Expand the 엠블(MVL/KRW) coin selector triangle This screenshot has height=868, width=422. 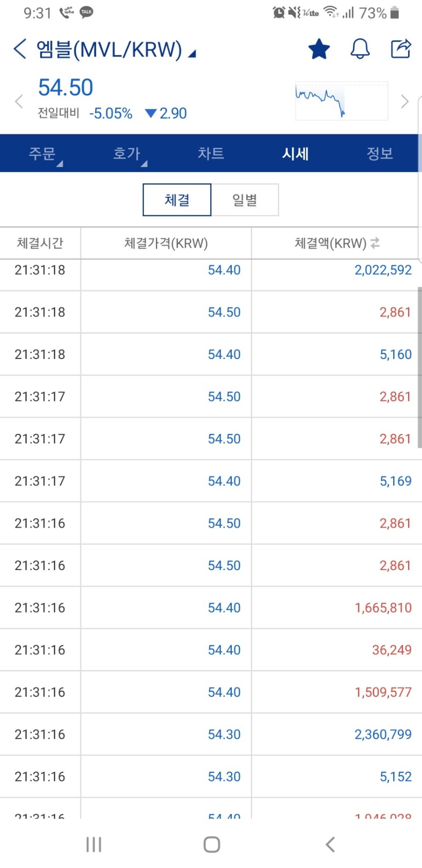192,54
